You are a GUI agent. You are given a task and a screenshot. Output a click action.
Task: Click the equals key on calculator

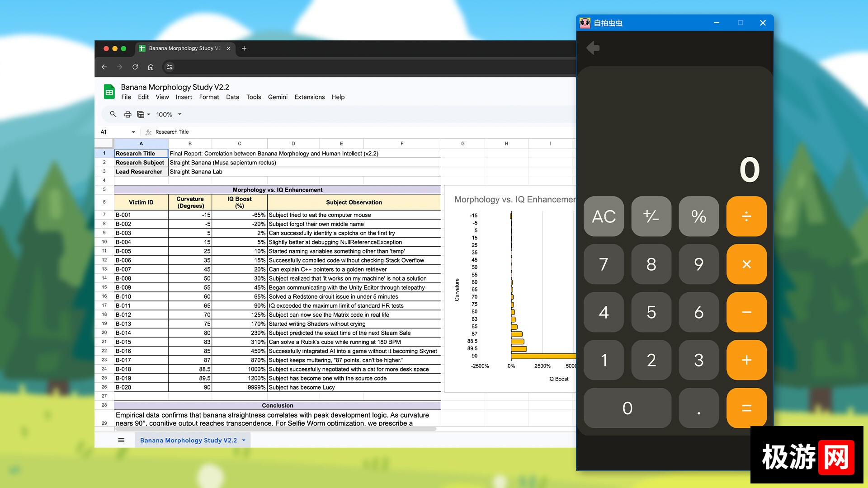(x=746, y=408)
